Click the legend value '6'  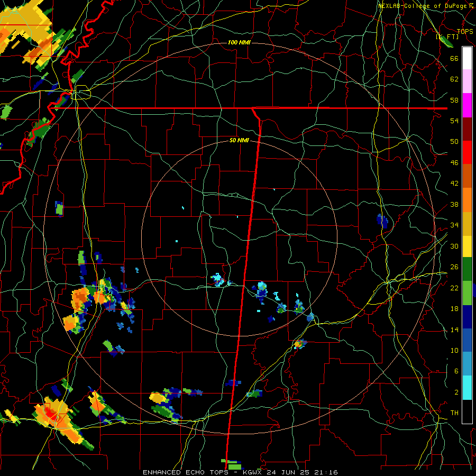click(x=456, y=371)
